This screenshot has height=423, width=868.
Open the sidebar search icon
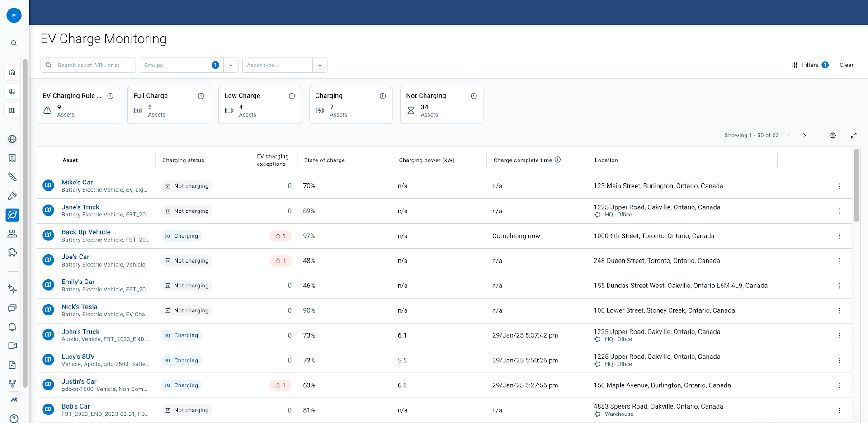[14, 43]
